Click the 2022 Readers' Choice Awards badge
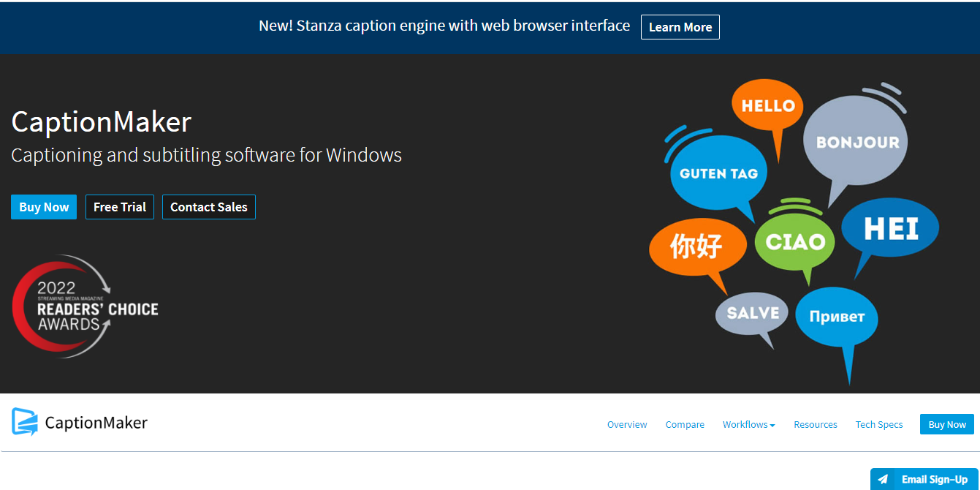The image size is (980, 490). (85, 306)
